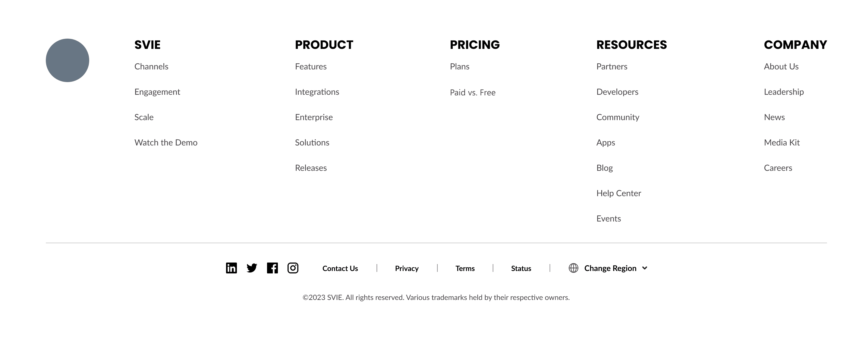Viewport: 868px width, 341px height.
Task: Visit the Facebook page icon
Action: point(272,268)
